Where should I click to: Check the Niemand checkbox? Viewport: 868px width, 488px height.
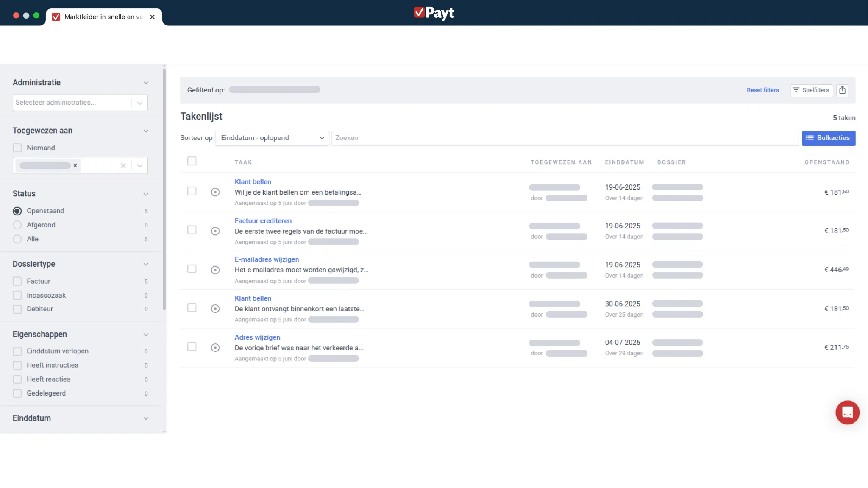17,148
